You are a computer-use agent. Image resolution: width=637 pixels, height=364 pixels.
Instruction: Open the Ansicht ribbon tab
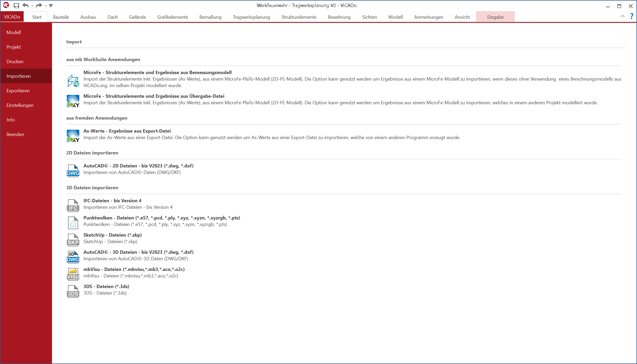coord(462,17)
